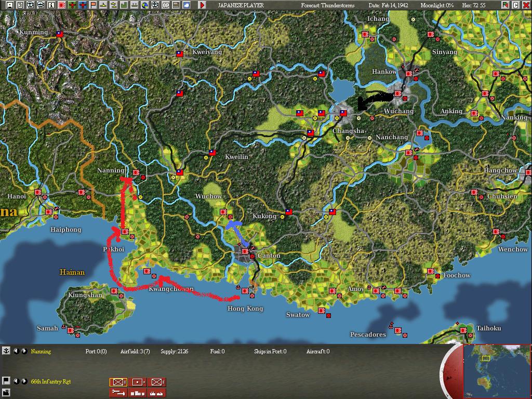
Task: Click the red city-blocks button in bottom panel
Action: (x=137, y=393)
